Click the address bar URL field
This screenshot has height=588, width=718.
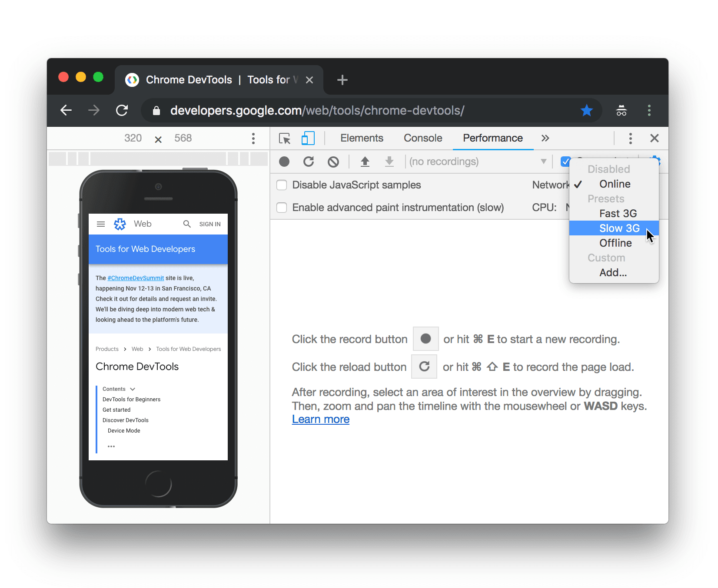[317, 111]
